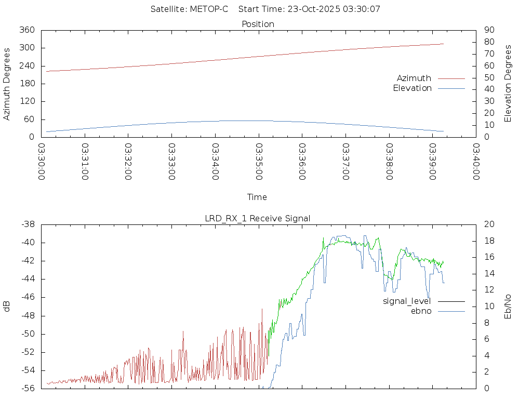The width and height of the screenshot is (532, 399).
Task: Click the Time x-axis label
Action: (x=257, y=197)
